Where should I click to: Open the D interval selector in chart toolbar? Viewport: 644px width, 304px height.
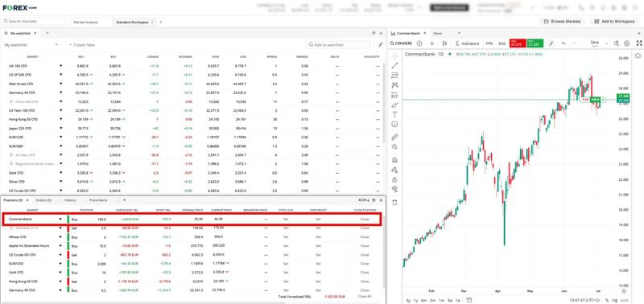pos(431,43)
